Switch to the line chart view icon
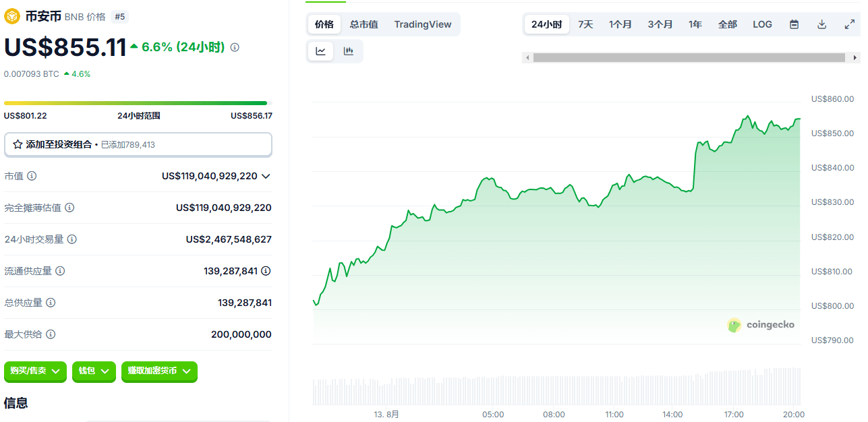 [321, 51]
